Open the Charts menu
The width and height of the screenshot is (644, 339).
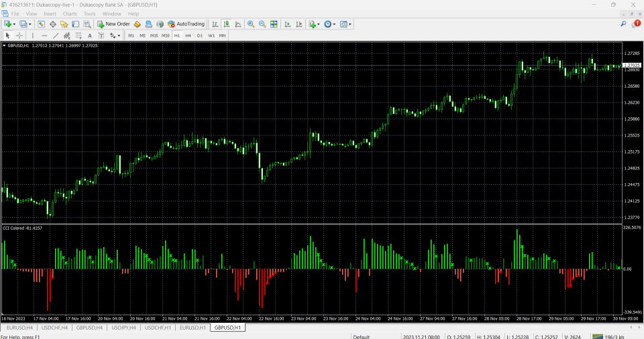tap(70, 13)
